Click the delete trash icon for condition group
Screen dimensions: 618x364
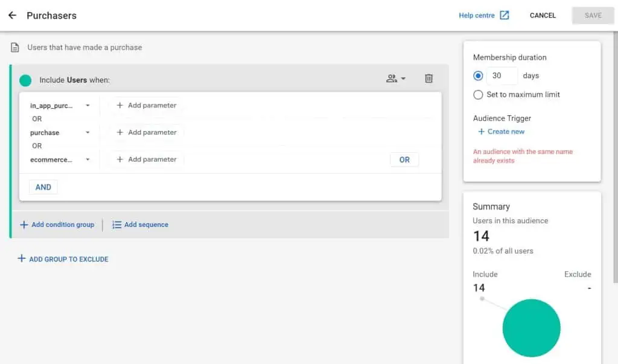[428, 78]
